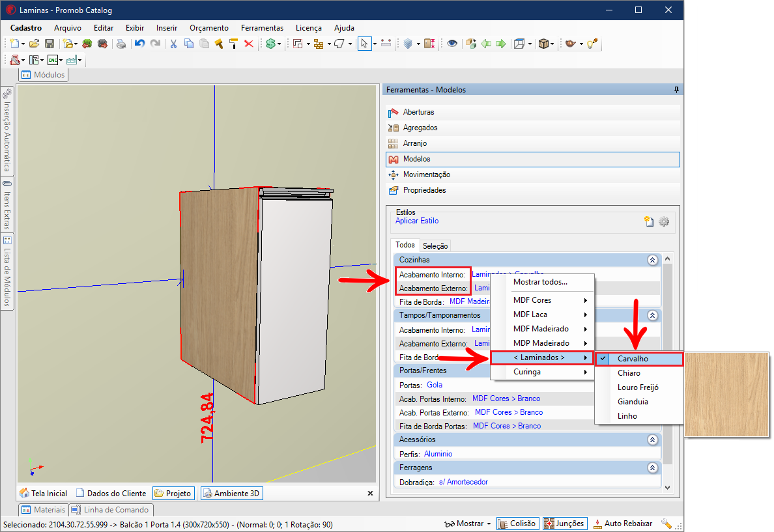
Task: Open the Orçamento menu
Action: 208,28
